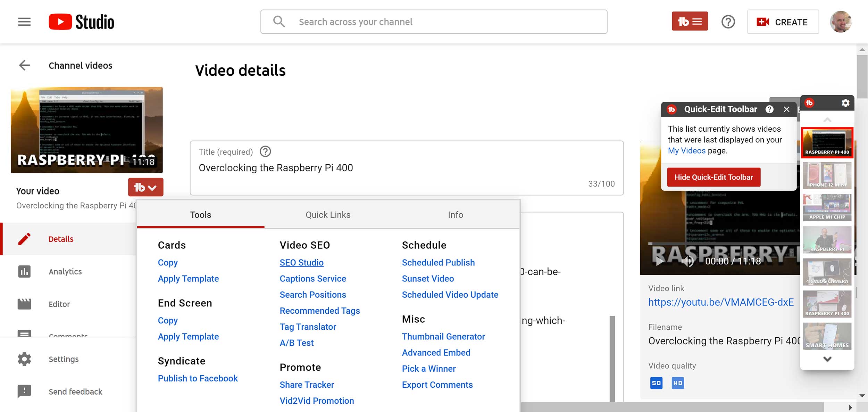
Task: Expand the TubeBuddy video dropdown under the thumbnail
Action: 145,187
